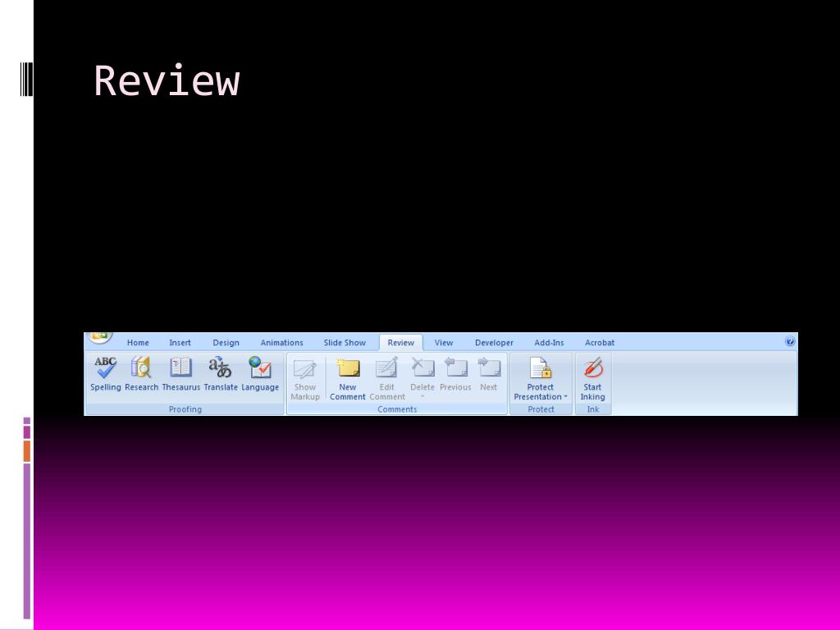Set proofing Language
This screenshot has width=840, height=630.
(260, 374)
